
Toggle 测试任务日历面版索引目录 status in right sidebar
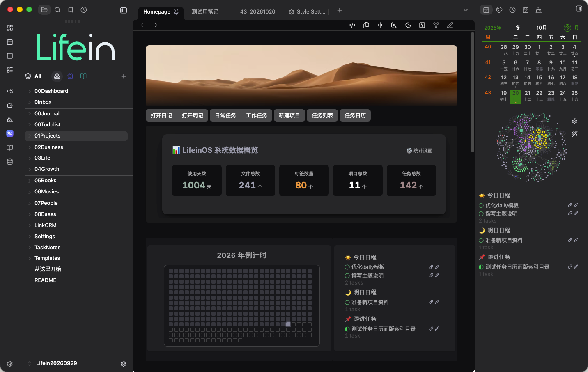click(481, 267)
